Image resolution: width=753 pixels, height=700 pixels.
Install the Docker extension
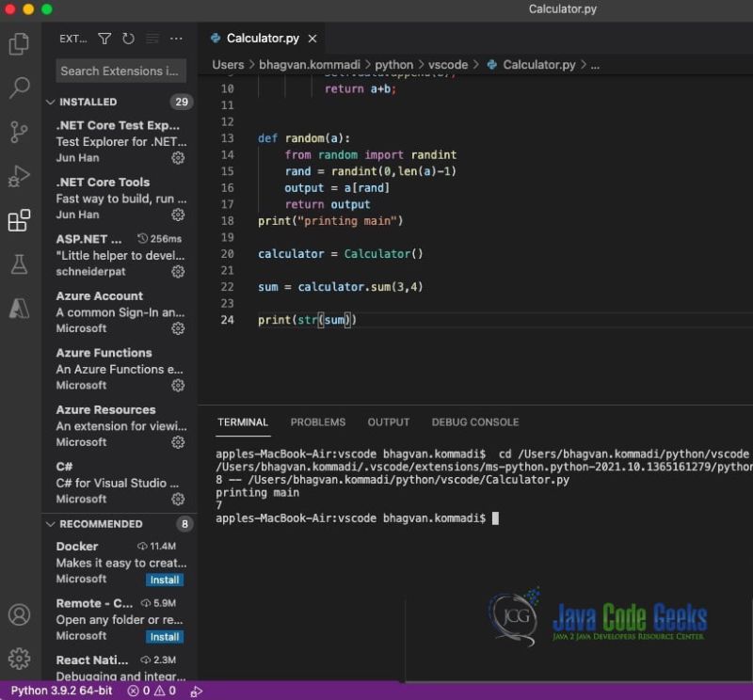click(164, 580)
